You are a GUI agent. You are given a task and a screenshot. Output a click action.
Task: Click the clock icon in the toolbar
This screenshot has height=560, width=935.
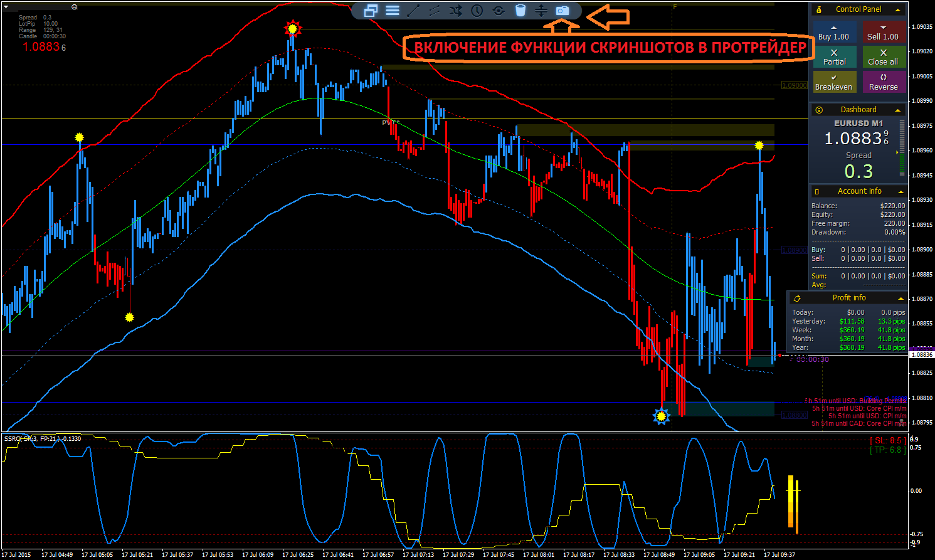(x=477, y=11)
